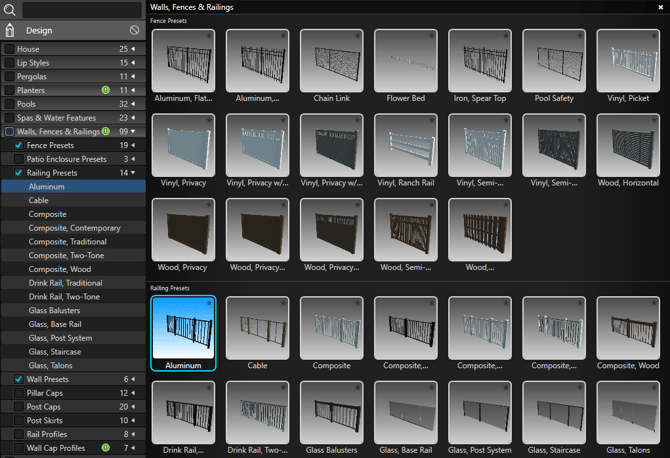The image size is (670, 458).
Task: Expand the Spas & Water Features arrow
Action: click(x=133, y=117)
